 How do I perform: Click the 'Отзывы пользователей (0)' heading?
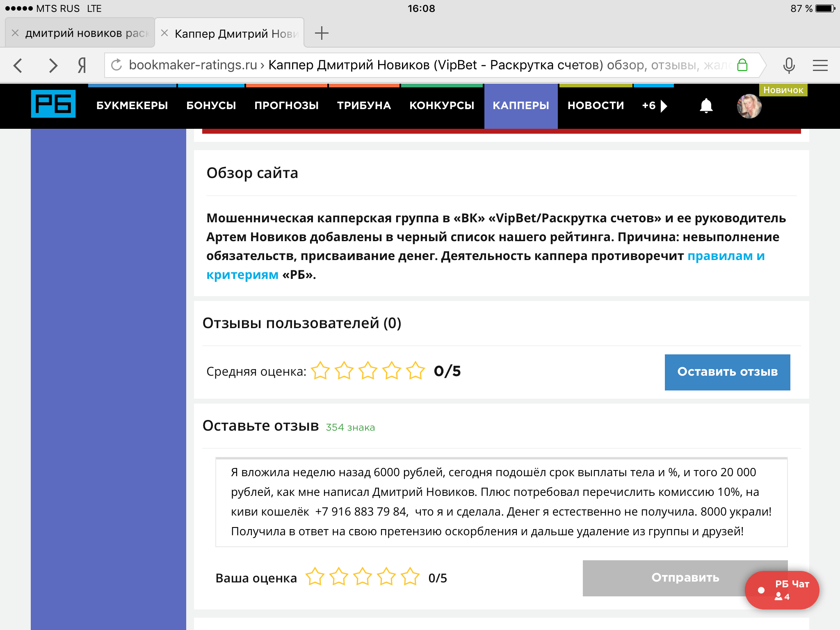coord(302,323)
